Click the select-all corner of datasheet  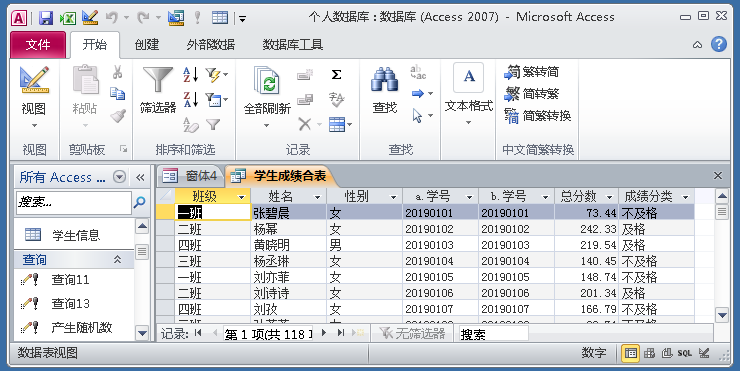(165, 196)
